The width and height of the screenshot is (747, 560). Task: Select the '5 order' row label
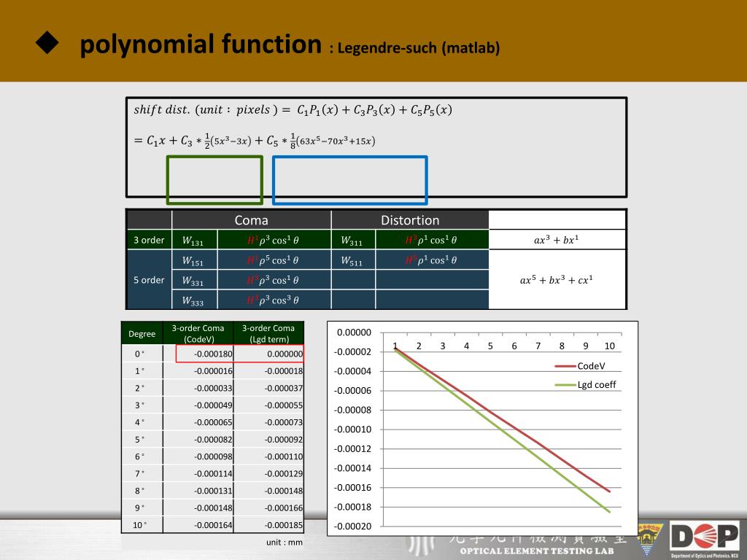[149, 280]
